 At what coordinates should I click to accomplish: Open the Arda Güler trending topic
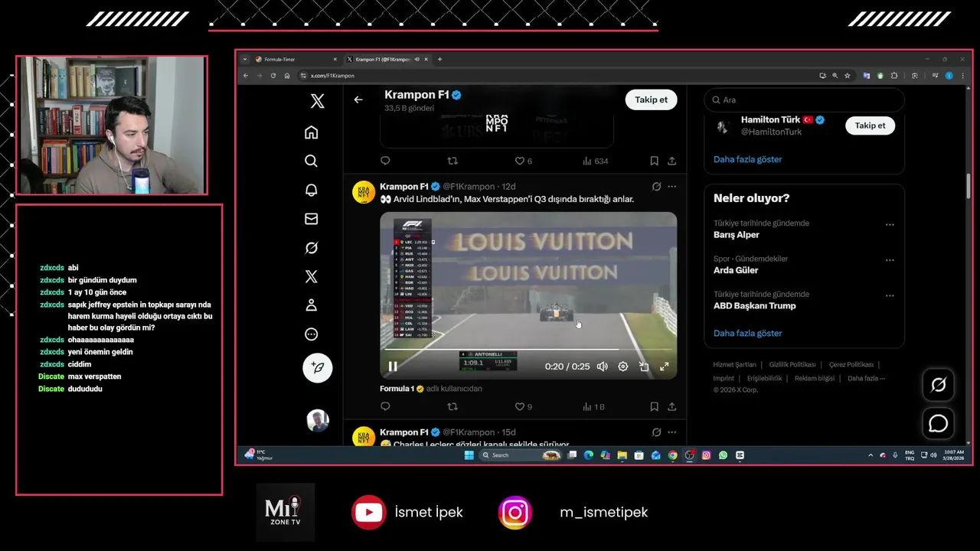(736, 270)
